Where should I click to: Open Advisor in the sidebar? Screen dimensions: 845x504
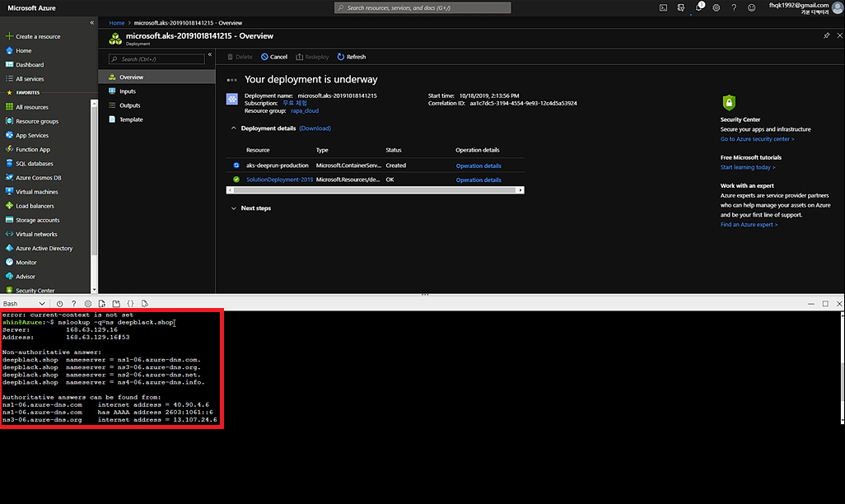pos(20,277)
